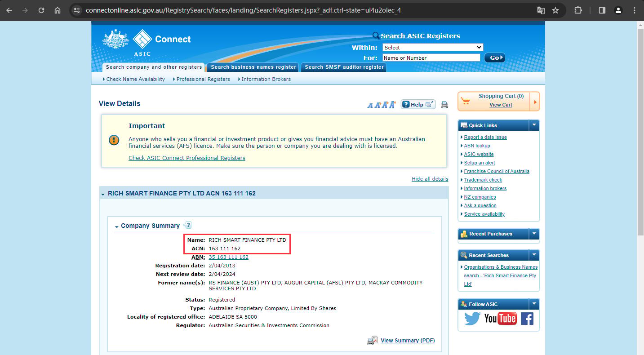Image resolution: width=644 pixels, height=355 pixels.
Task: Select Search company and other registers tab
Action: pos(154,67)
